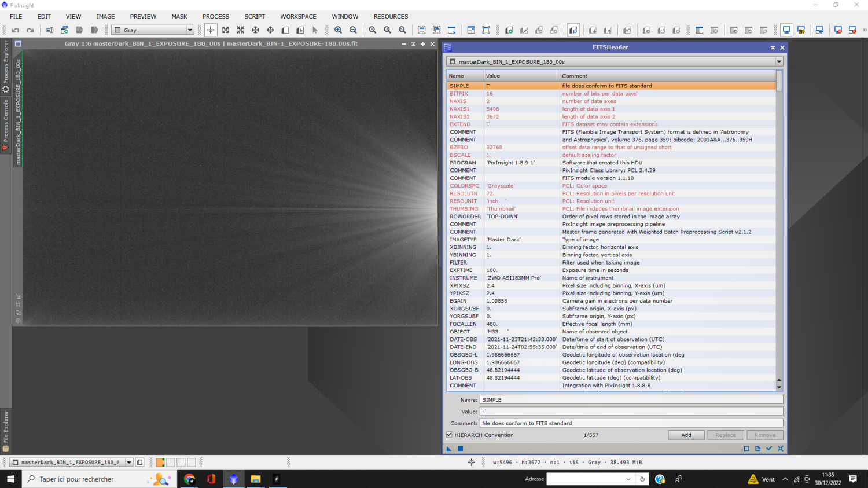Screen dimensions: 868x488
Task: Click the Replace button in FITSHeader
Action: click(726, 435)
